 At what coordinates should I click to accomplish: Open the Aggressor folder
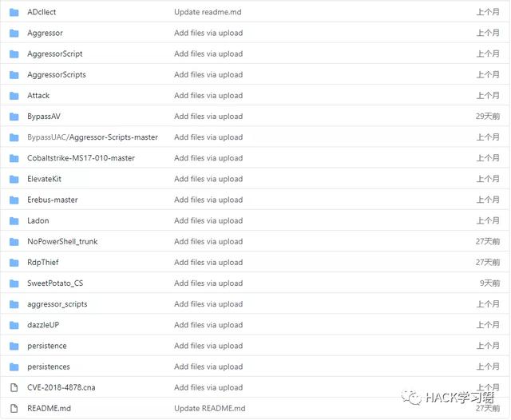tap(45, 33)
